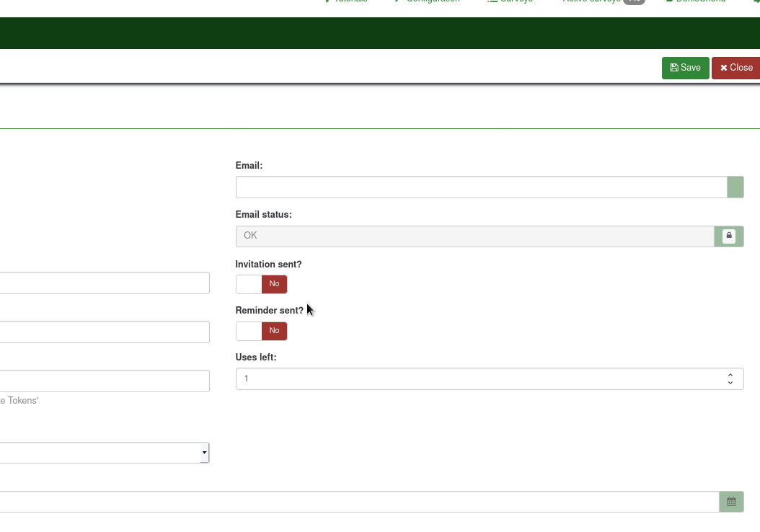Click the text field left of Invitation sent toggle
Image resolution: width=760 pixels, height=532 pixels.
[105, 283]
